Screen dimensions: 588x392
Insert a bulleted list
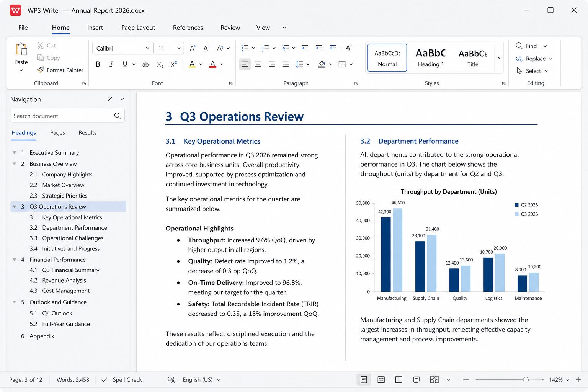pos(245,48)
